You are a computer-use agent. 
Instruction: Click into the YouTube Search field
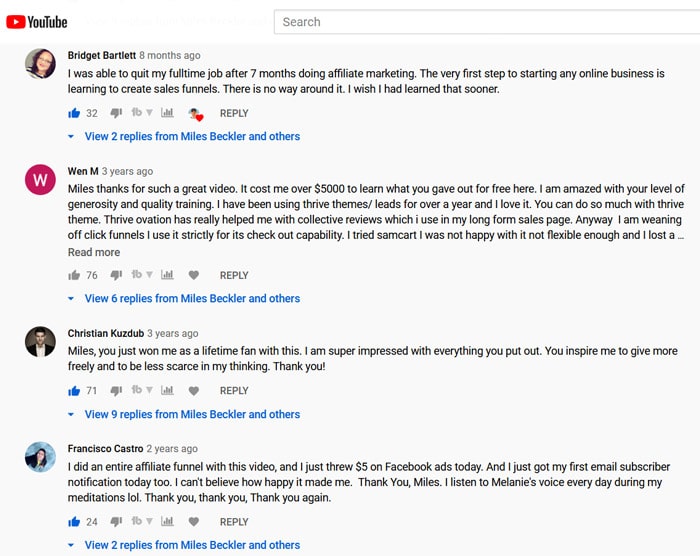487,22
